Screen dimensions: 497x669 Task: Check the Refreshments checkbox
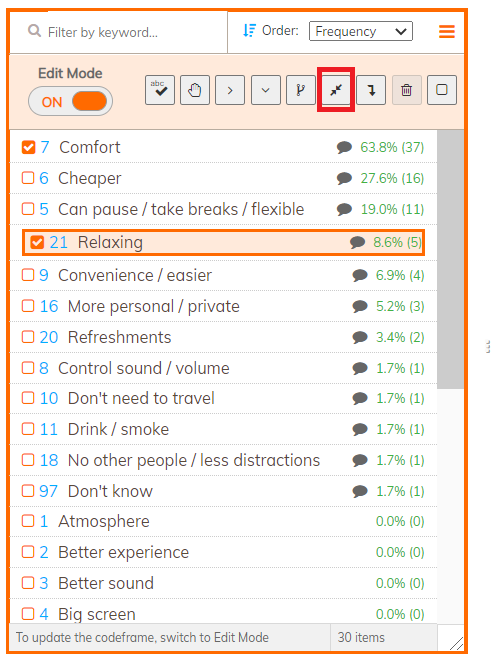(28, 337)
